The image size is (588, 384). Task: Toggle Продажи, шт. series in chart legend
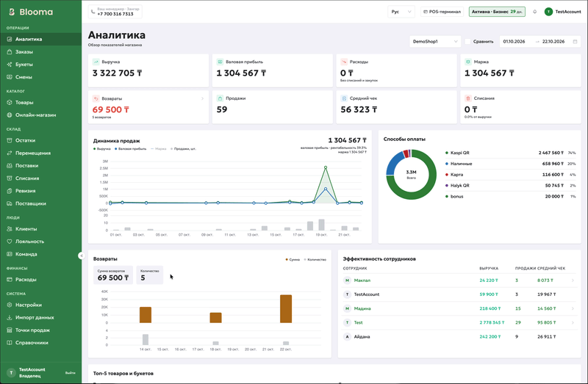click(183, 149)
